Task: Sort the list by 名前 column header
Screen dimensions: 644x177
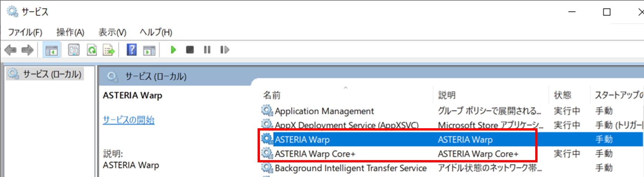Action: click(272, 95)
